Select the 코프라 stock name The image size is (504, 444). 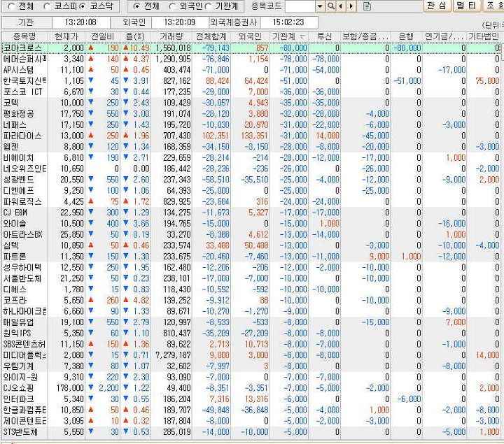click(15, 300)
